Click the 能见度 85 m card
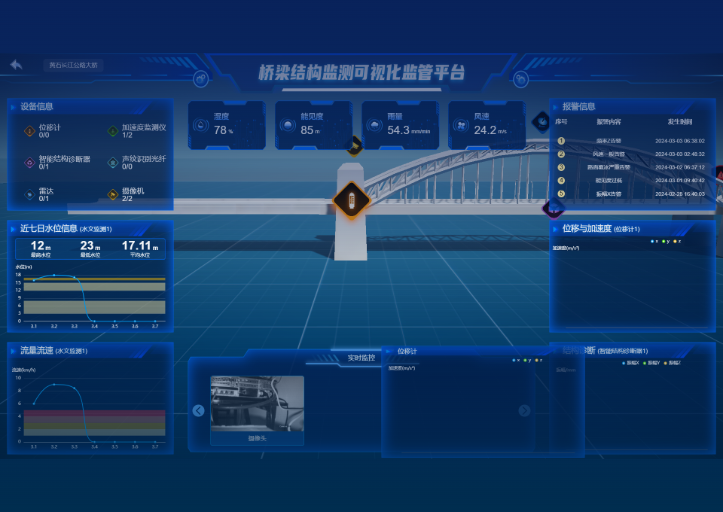723x512 pixels. click(x=314, y=125)
